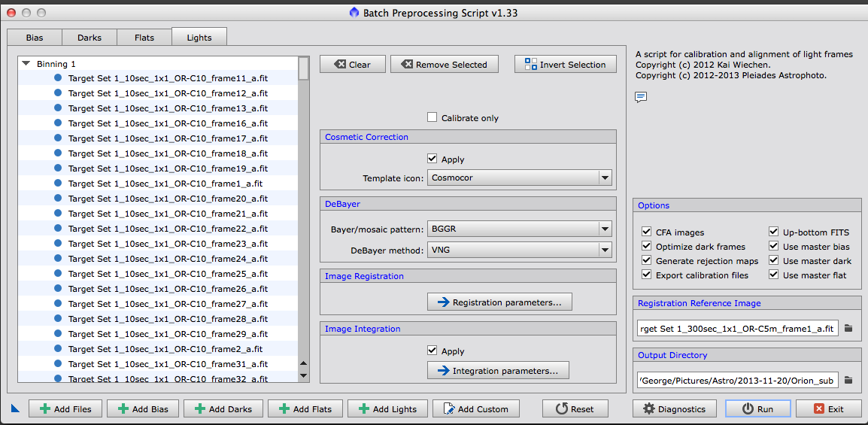Screen dimensions: 868x425
Task: Click the file list scrollbar down arrow
Action: [303, 375]
